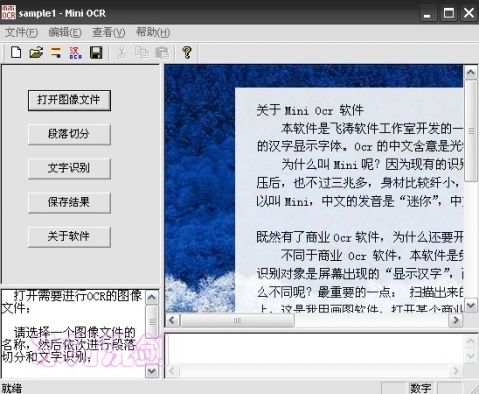Open the 查看(V) menu

click(x=109, y=32)
